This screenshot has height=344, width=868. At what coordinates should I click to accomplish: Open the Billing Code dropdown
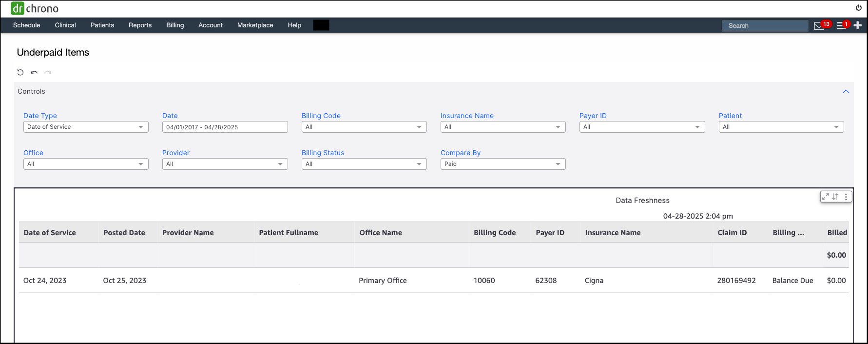coord(364,127)
